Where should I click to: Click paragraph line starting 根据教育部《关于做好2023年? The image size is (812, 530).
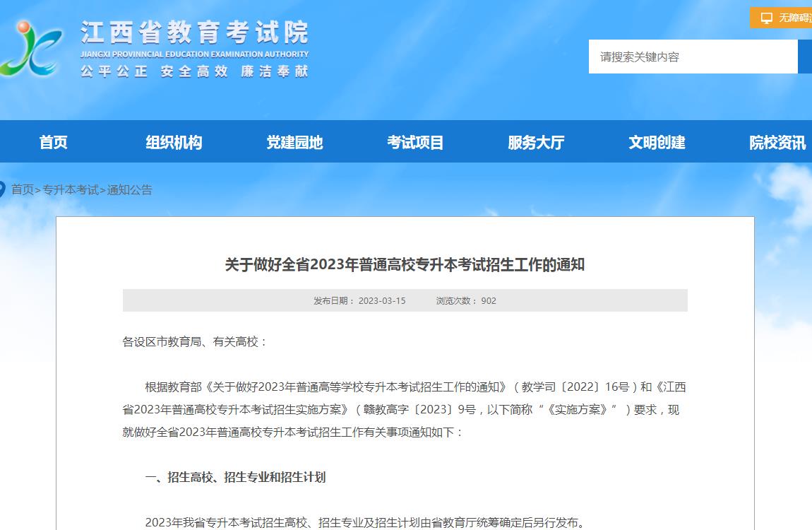point(415,387)
